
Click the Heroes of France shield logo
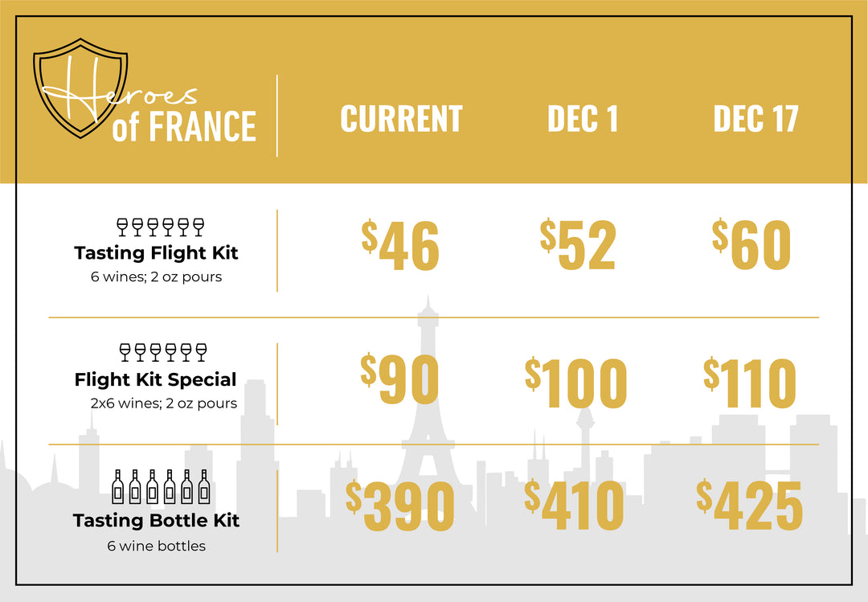(81, 88)
